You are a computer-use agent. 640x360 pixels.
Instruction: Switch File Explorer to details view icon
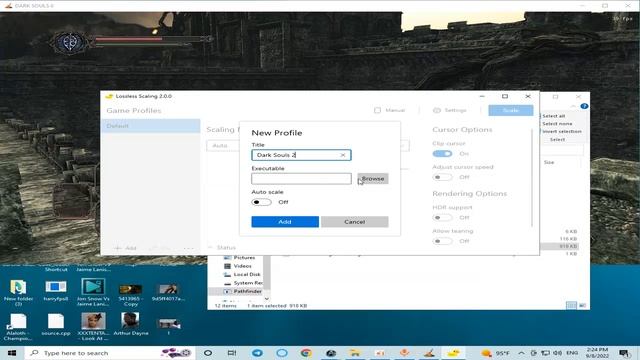coord(571,305)
